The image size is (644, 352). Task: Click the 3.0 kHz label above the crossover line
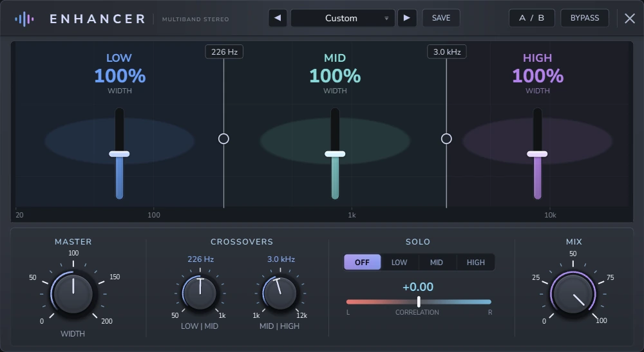[x=447, y=51]
